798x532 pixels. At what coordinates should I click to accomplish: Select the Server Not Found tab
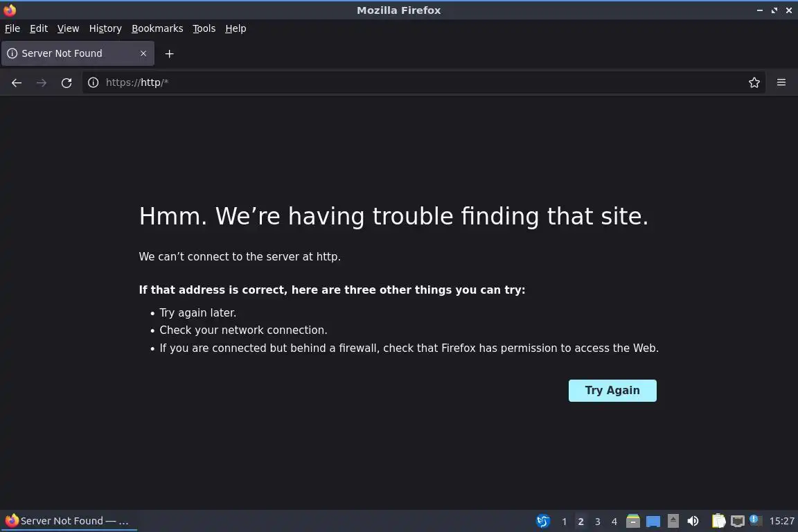pos(78,53)
